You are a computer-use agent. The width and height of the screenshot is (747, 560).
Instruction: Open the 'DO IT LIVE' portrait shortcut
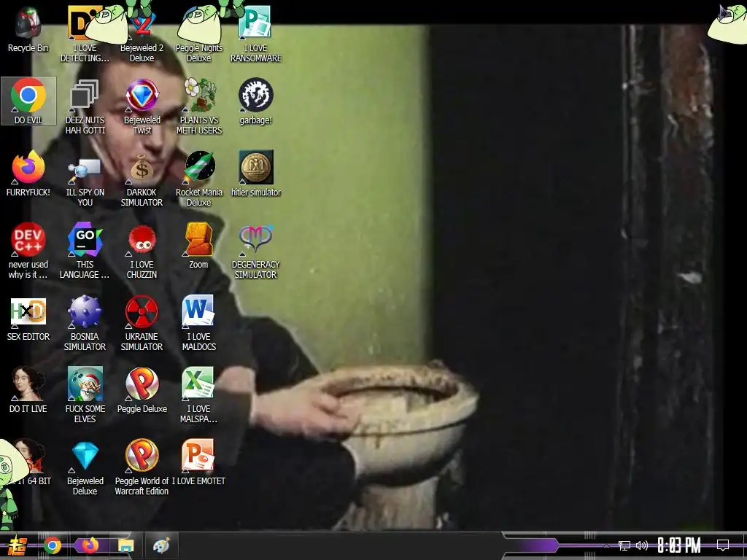[28, 390]
